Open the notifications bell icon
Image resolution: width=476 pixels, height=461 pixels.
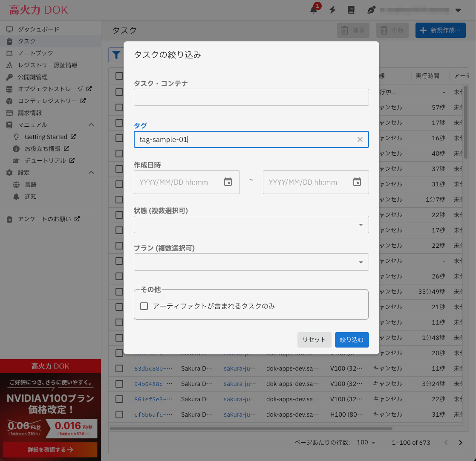pos(314,10)
